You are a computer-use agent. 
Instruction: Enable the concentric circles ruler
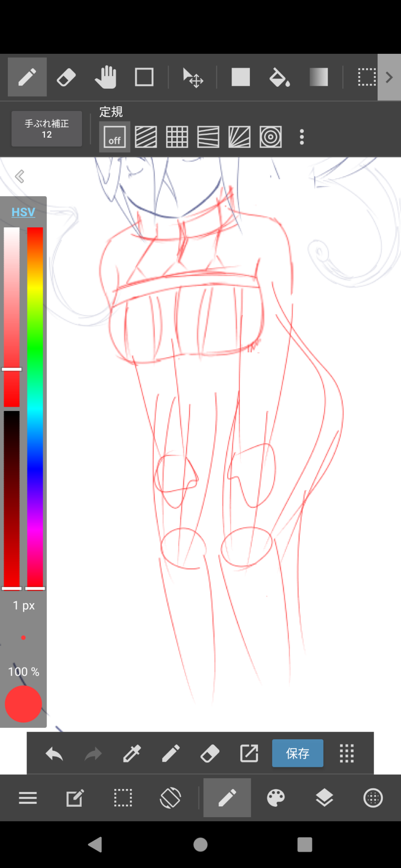click(x=271, y=137)
